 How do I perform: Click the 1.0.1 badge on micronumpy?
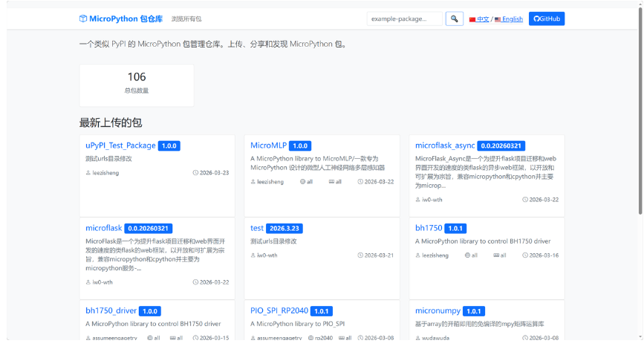click(474, 311)
